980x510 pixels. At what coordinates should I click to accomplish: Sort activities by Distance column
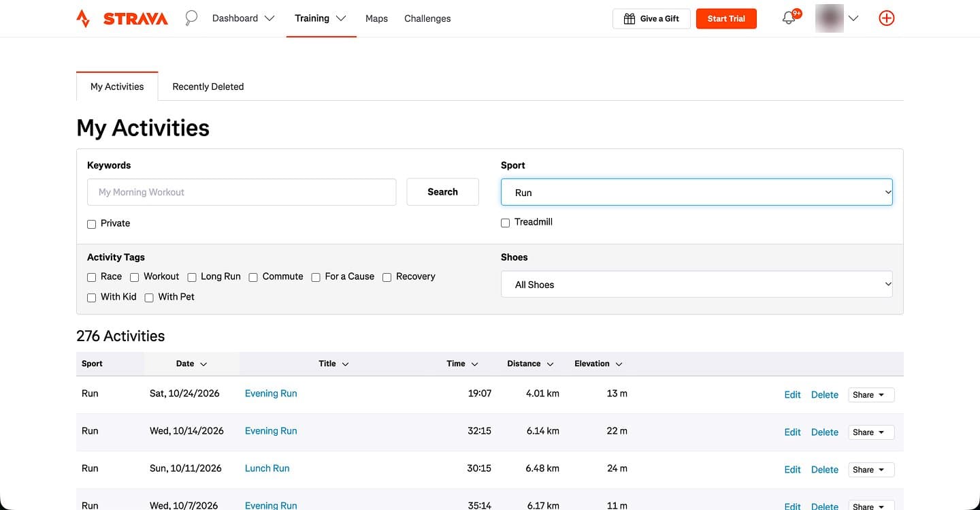tap(530, 364)
